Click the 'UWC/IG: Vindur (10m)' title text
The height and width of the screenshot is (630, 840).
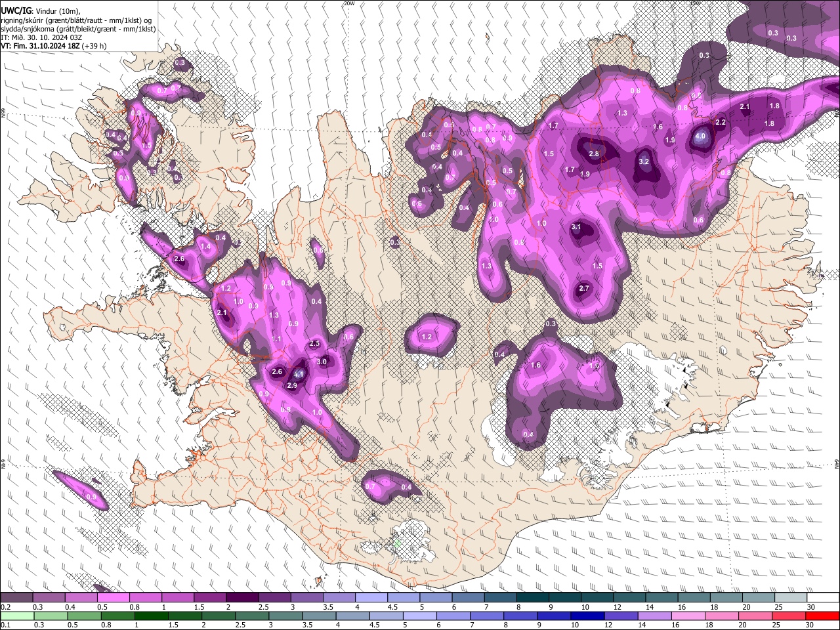pos(40,11)
